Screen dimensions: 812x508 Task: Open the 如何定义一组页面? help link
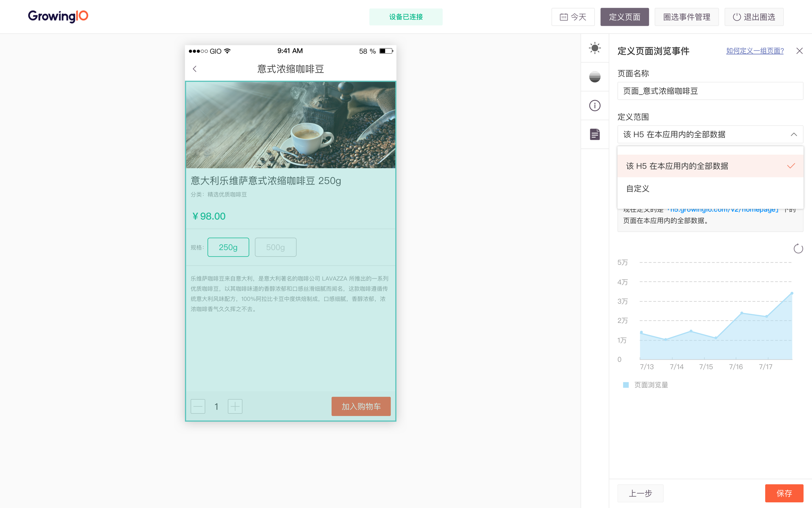[x=755, y=51]
